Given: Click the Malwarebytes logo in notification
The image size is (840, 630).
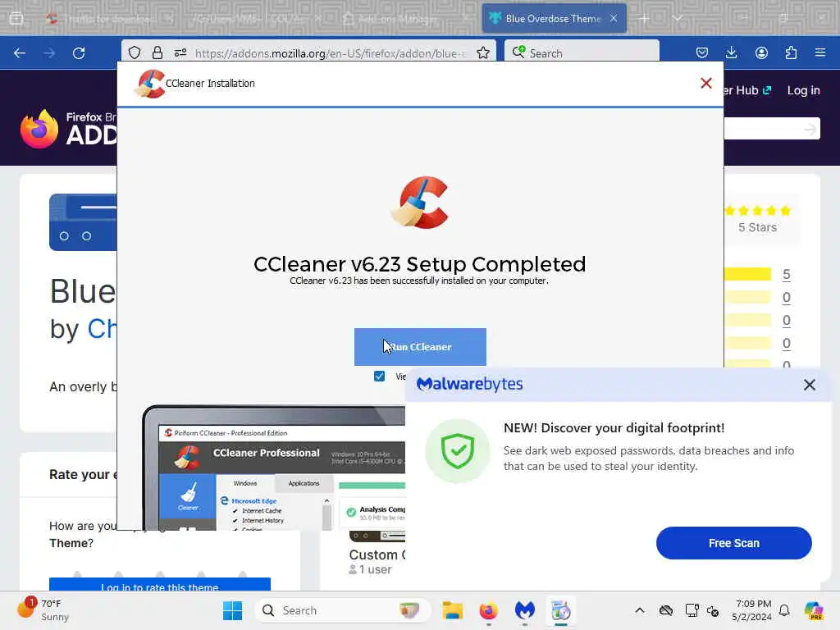Looking at the screenshot, I should coord(469,384).
